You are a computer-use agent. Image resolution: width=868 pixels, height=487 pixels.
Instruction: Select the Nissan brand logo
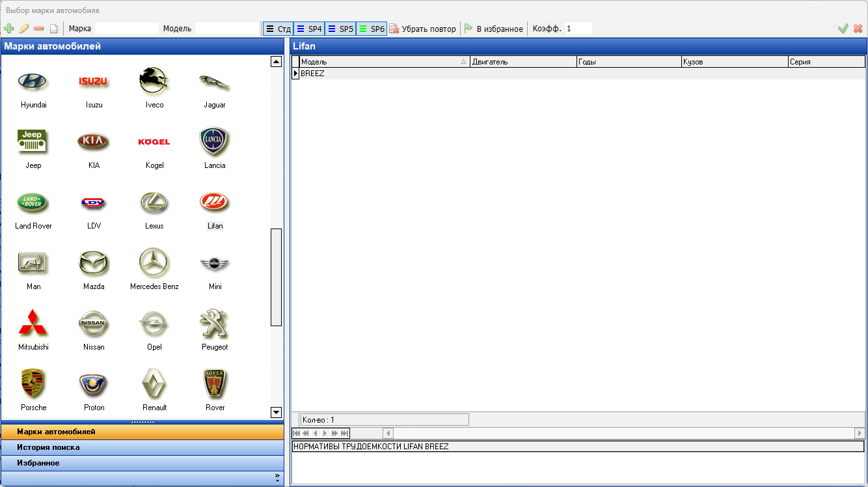coord(94,324)
